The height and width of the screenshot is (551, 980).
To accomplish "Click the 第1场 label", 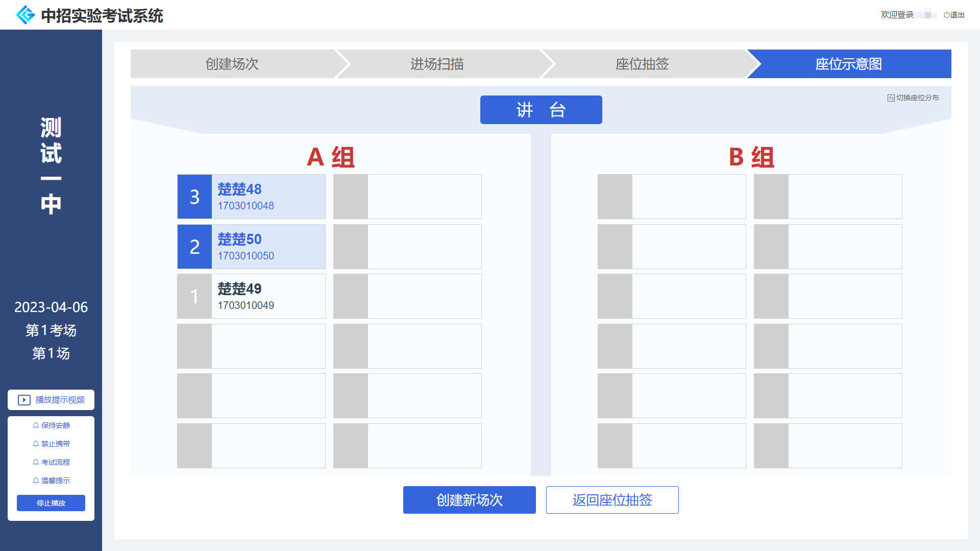I will point(51,353).
